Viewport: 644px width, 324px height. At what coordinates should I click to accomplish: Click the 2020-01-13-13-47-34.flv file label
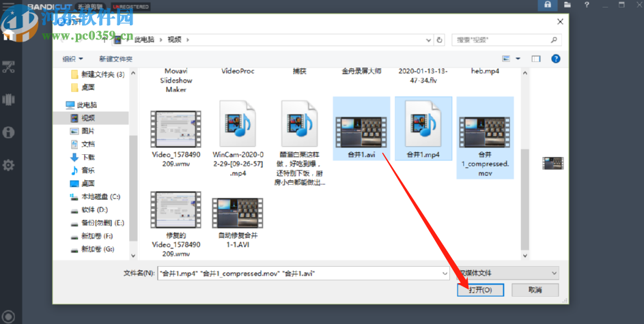tap(423, 76)
